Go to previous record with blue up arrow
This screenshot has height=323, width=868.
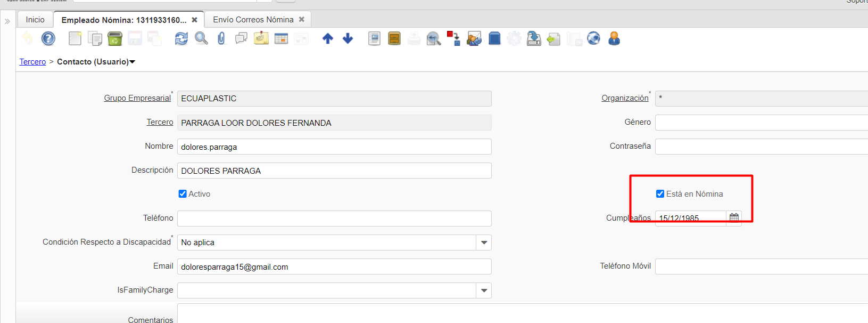click(328, 38)
